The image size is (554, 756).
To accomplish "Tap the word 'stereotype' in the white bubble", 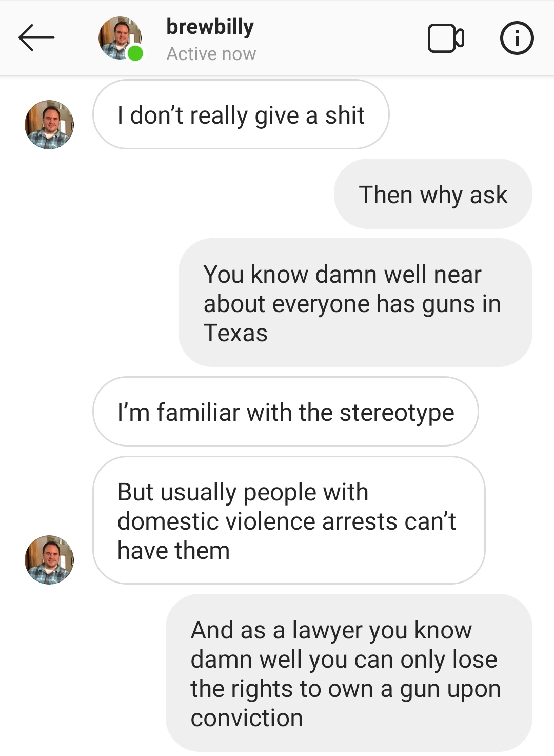I will pyautogui.click(x=397, y=413).
